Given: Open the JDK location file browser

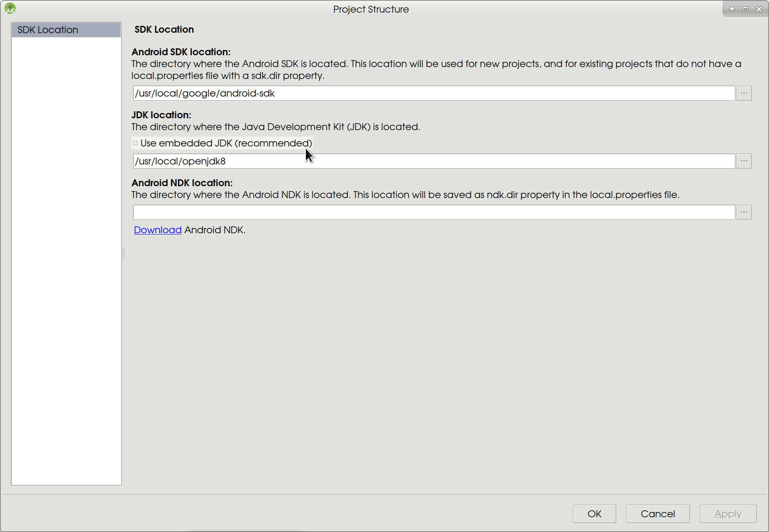Looking at the screenshot, I should 744,161.
